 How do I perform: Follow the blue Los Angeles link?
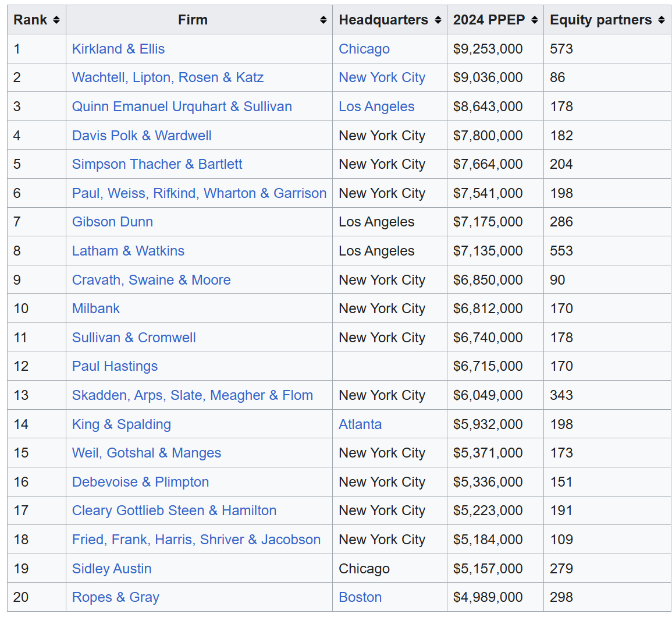click(376, 107)
